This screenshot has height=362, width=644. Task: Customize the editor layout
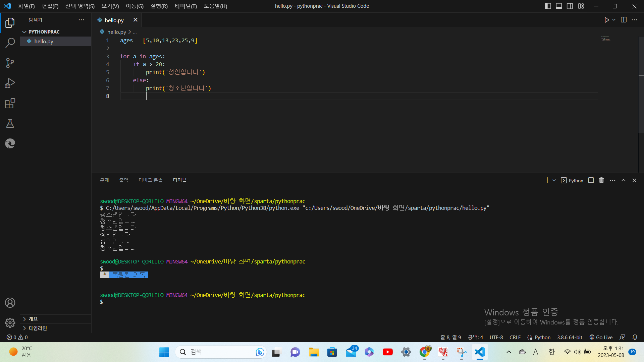pyautogui.click(x=581, y=6)
